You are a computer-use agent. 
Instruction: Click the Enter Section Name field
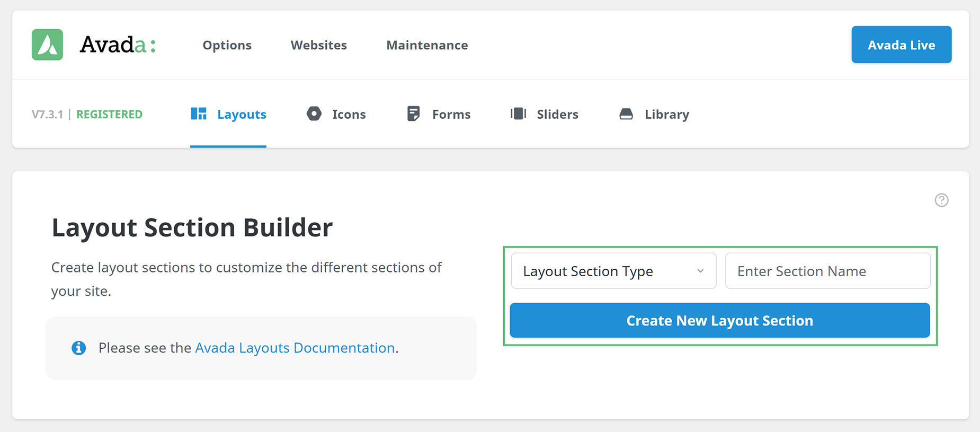point(828,271)
